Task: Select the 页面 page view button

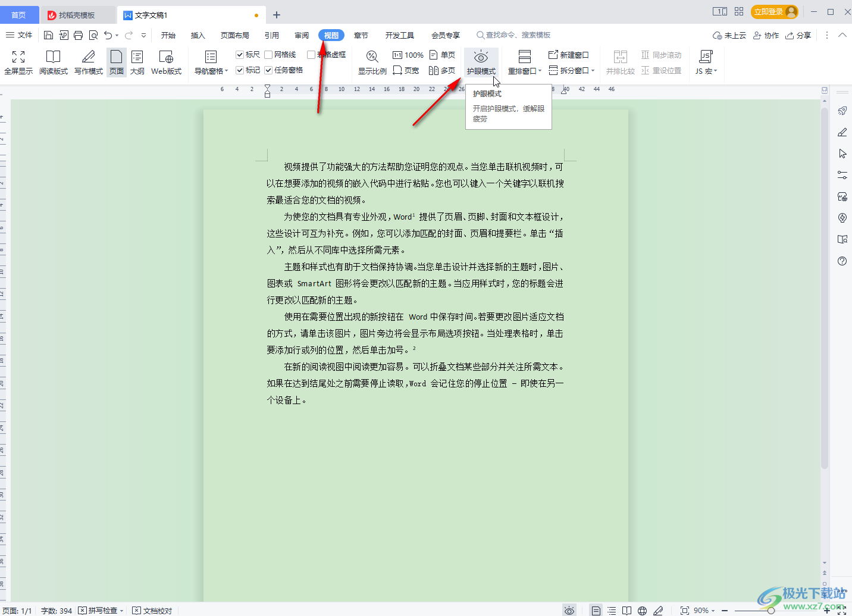Action: click(117, 62)
